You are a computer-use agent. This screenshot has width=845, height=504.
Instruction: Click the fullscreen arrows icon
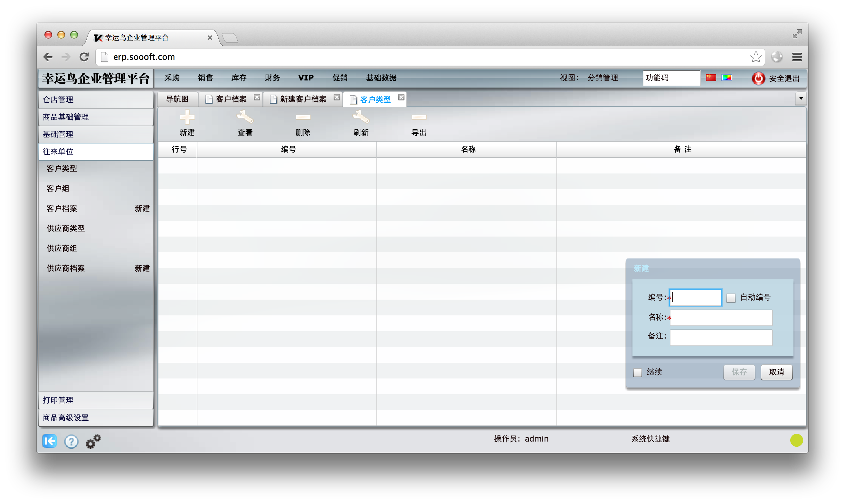tap(797, 33)
